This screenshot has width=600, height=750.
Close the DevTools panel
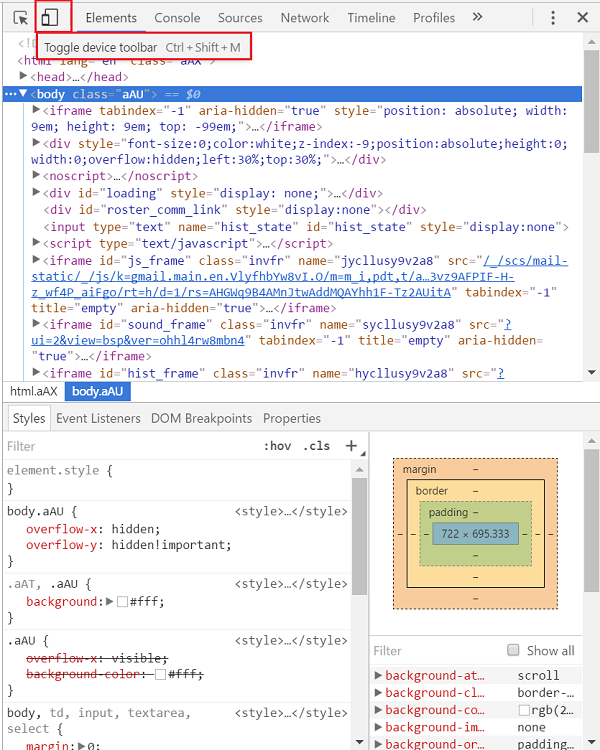tap(582, 18)
